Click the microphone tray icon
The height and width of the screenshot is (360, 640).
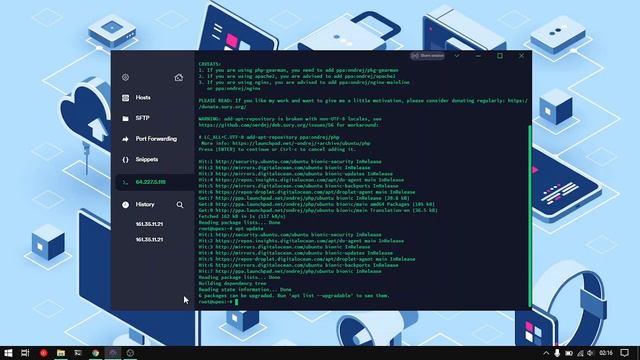[x=557, y=353]
